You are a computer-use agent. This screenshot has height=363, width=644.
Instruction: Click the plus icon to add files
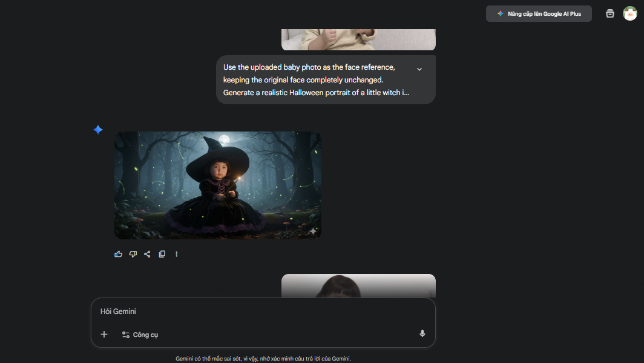(x=104, y=334)
